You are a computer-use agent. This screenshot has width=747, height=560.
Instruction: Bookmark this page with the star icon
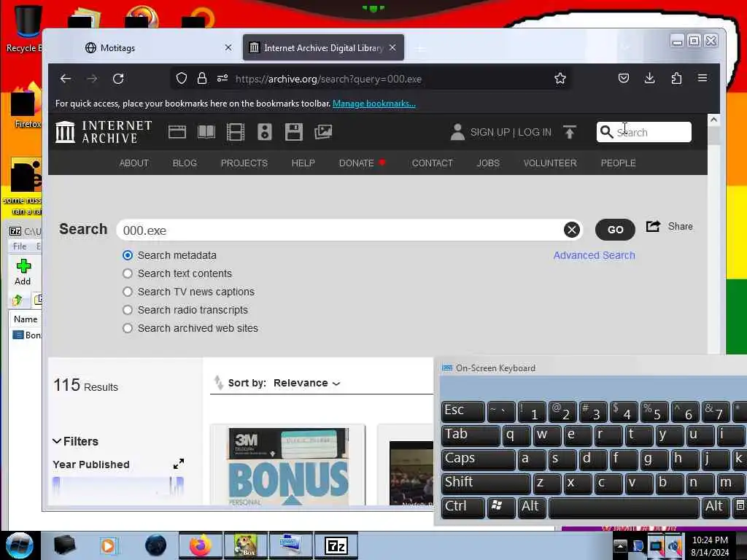(x=560, y=79)
